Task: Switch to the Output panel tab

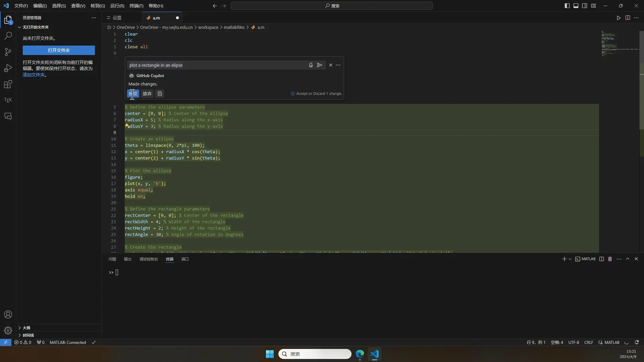Action: pos(128,259)
